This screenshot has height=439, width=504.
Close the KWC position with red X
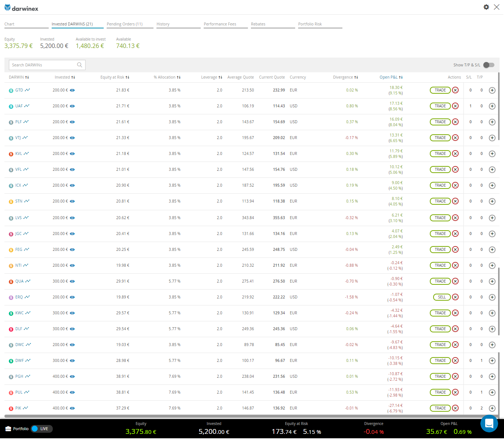pos(455,313)
